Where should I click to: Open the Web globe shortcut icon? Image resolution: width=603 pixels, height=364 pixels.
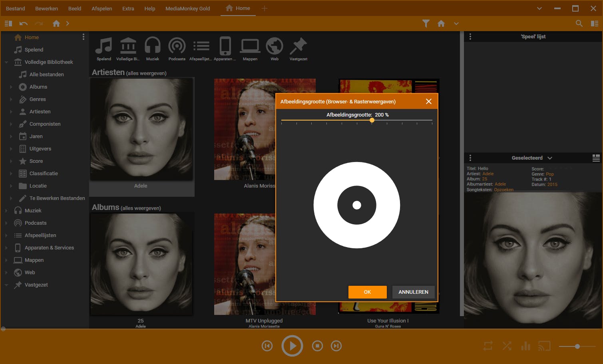[x=275, y=46]
